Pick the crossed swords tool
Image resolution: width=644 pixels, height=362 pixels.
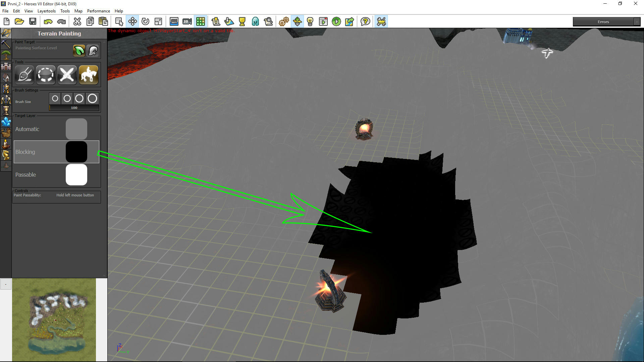point(67,74)
